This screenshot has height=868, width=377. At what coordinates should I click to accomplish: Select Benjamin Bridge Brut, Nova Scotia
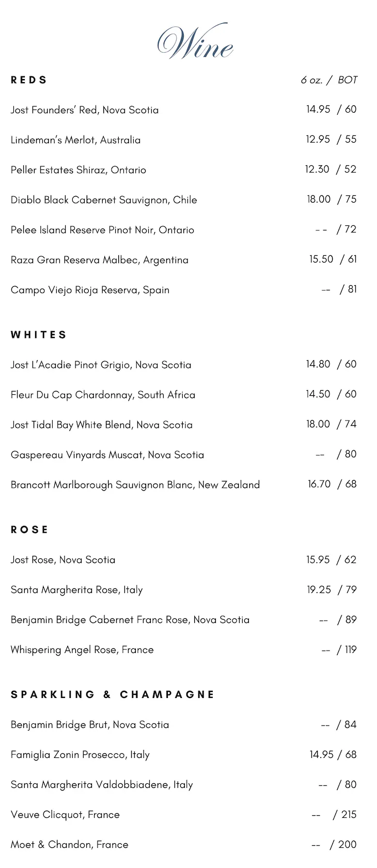[x=90, y=724]
